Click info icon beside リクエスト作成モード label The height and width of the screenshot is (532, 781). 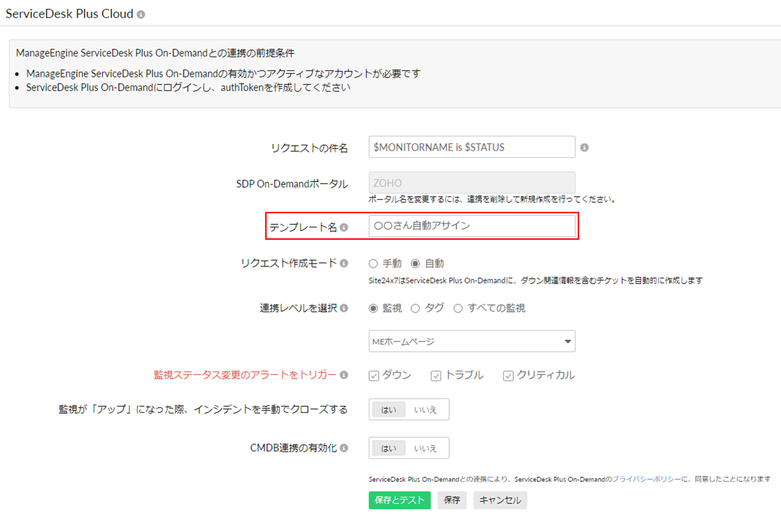click(344, 263)
